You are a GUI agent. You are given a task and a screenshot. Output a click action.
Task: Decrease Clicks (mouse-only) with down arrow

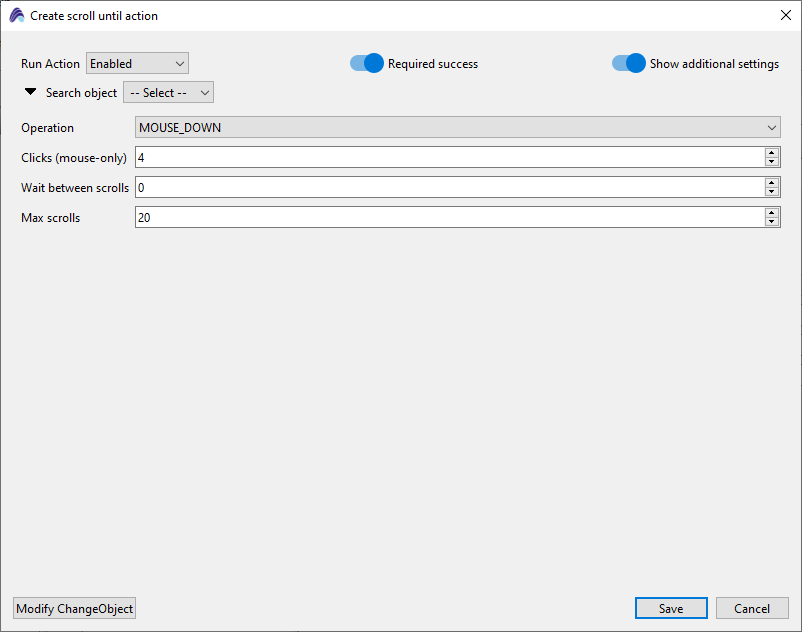click(771, 162)
